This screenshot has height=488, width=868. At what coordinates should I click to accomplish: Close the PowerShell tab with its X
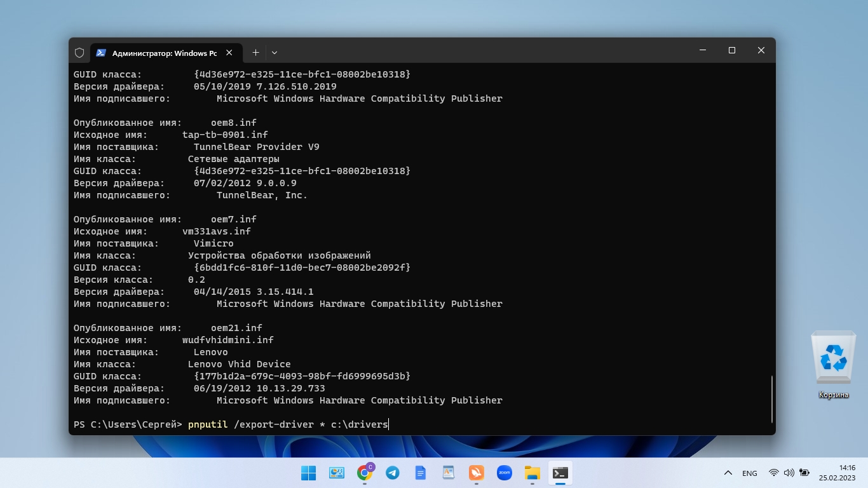click(x=229, y=53)
